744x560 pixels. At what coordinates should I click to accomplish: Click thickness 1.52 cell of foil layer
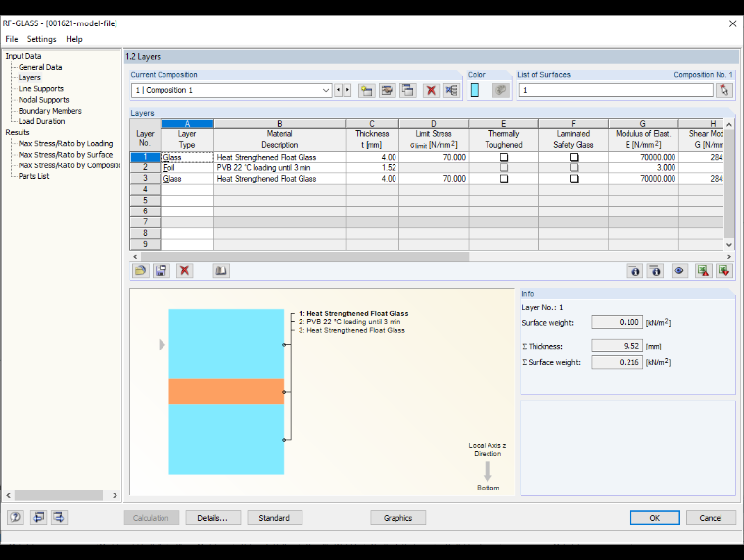(x=372, y=168)
